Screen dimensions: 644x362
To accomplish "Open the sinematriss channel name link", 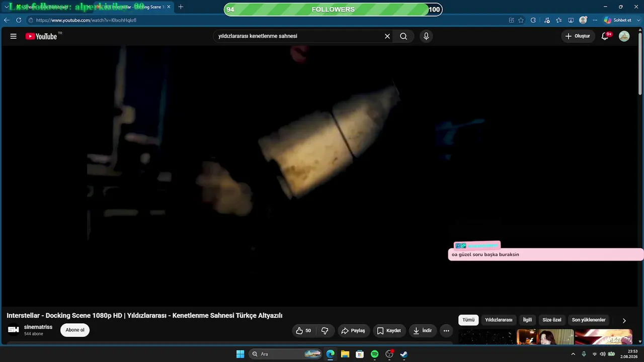I will (38, 327).
